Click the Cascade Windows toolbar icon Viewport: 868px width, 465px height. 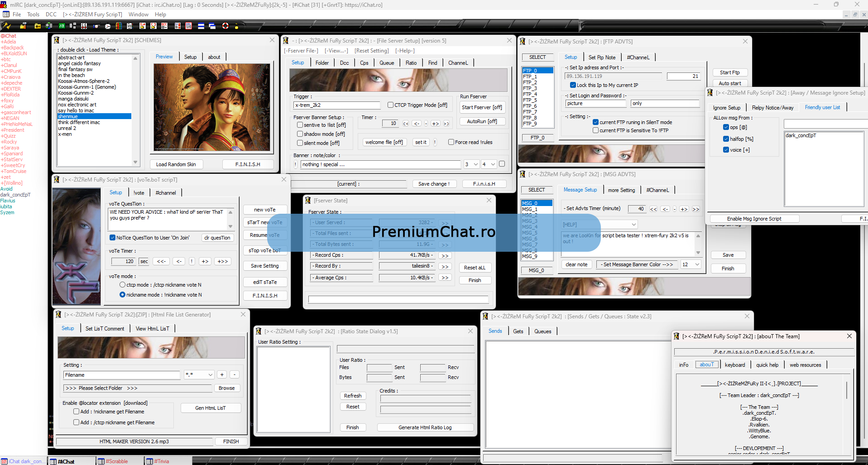click(x=212, y=26)
